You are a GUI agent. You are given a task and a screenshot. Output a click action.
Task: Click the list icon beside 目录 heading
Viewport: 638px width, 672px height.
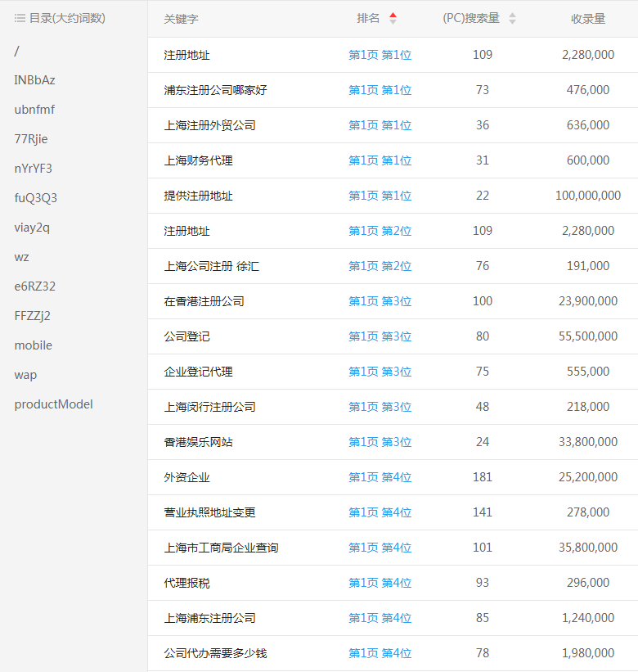tap(20, 18)
